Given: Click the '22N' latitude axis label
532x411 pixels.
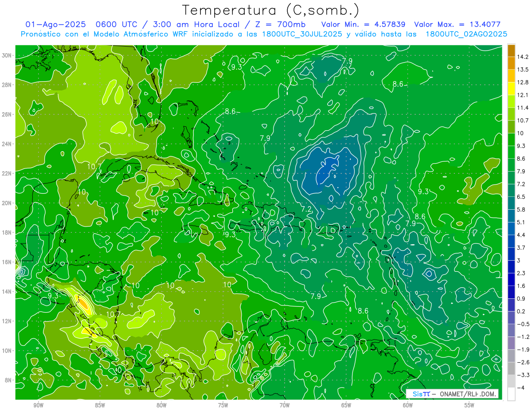Looking at the screenshot, I should click(x=7, y=173).
